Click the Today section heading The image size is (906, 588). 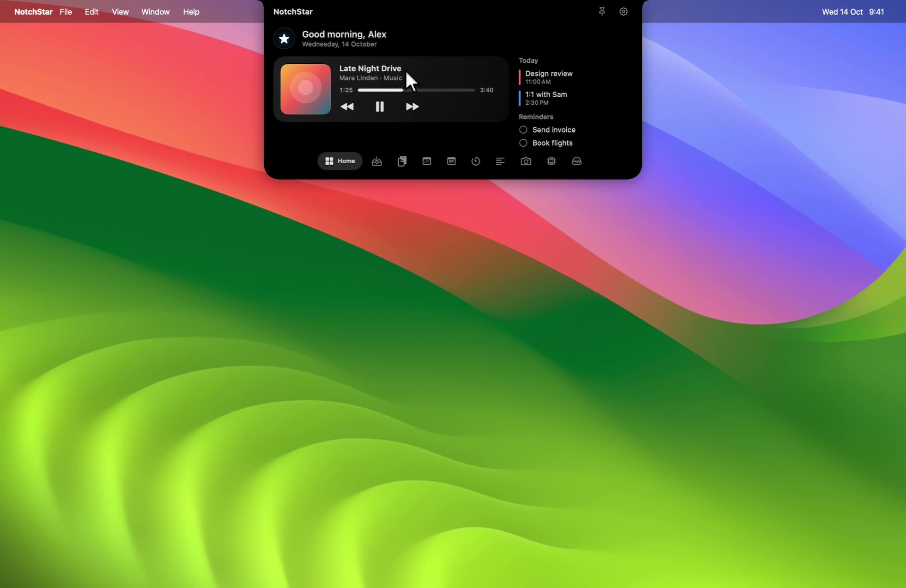pyautogui.click(x=528, y=60)
